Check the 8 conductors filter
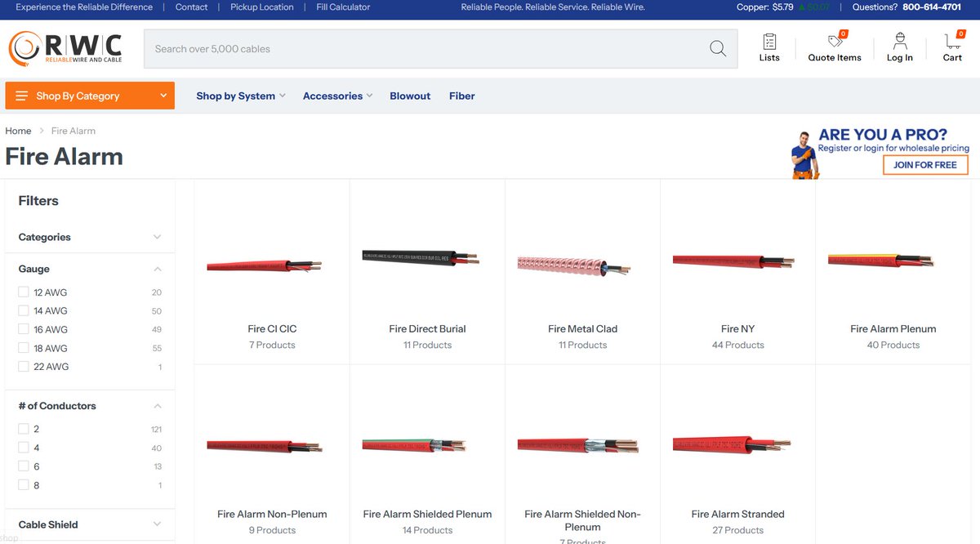The height and width of the screenshot is (544, 980). 24,485
